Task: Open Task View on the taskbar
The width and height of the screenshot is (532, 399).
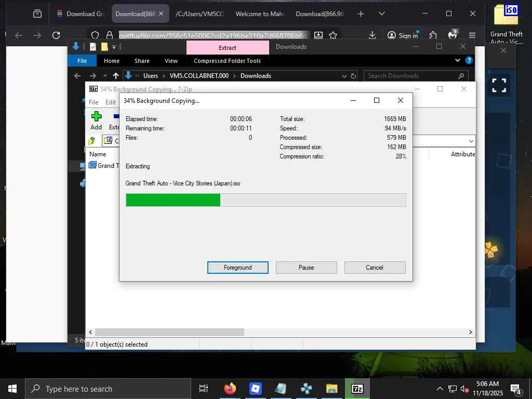Action: (x=203, y=389)
